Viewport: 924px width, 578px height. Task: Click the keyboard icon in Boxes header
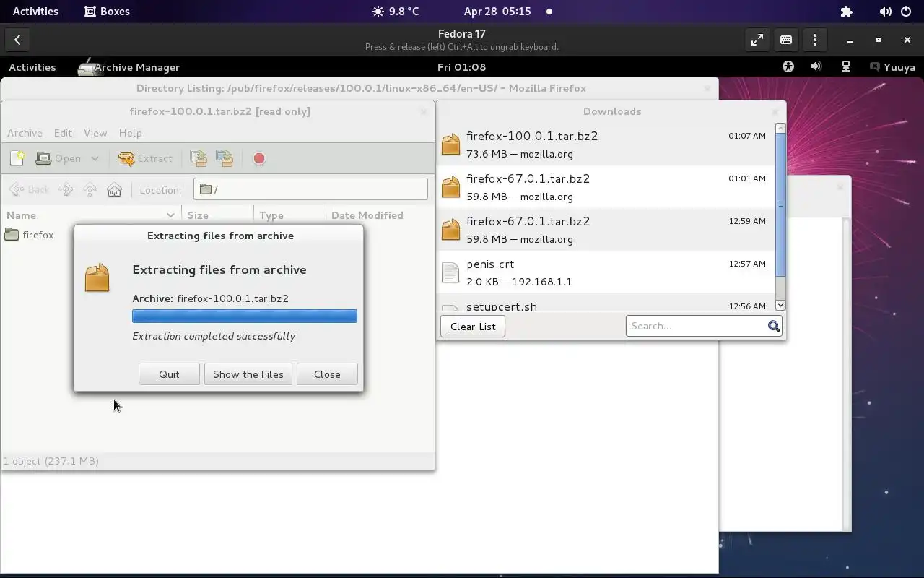786,40
